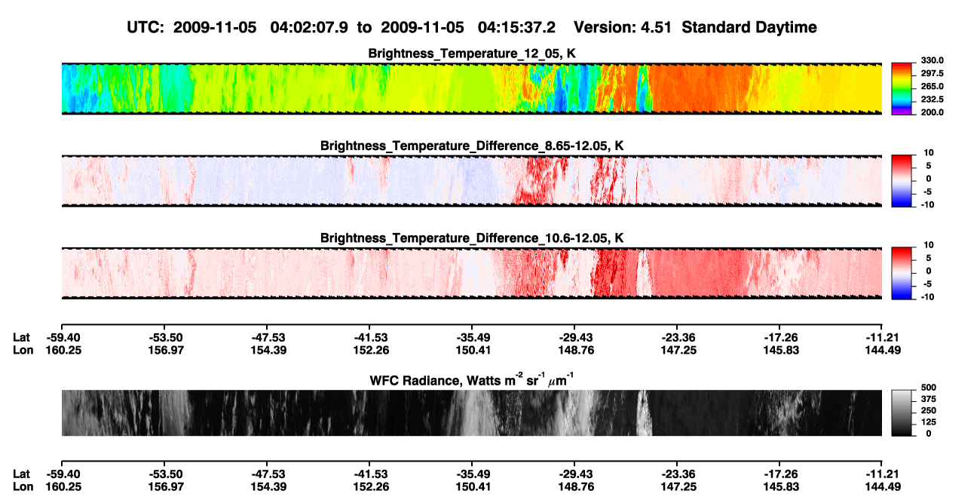Click the 200.0 colorbar tick label
Screen dimensions: 980x503
(x=932, y=112)
